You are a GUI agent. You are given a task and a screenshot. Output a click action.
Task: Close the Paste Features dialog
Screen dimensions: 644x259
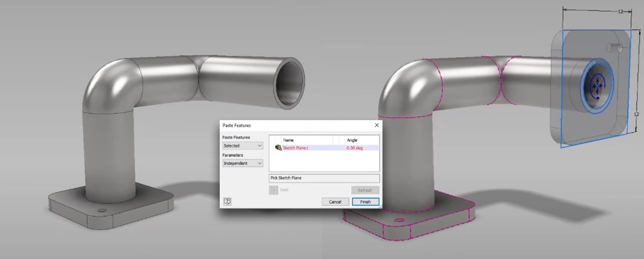[377, 125]
